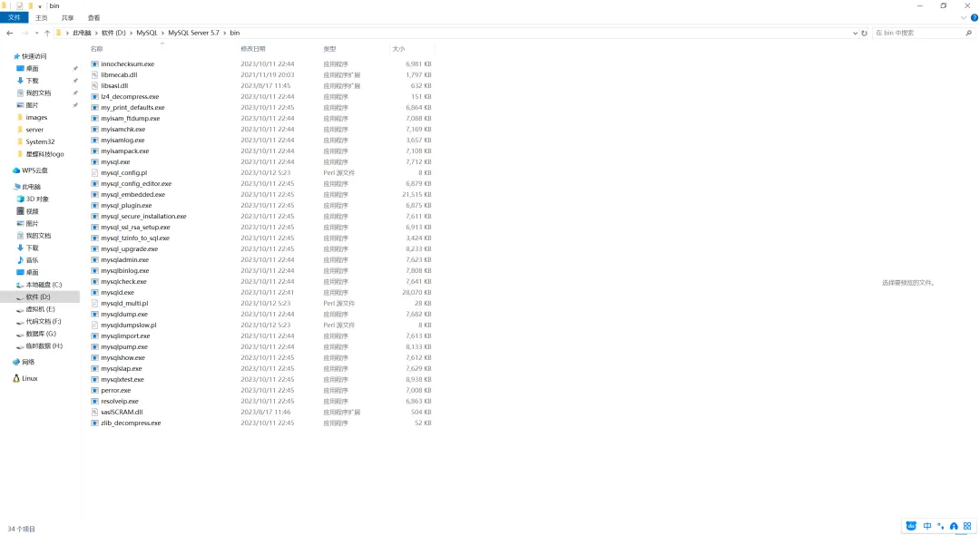This screenshot has width=980, height=535.
Task: Open 数据库 (G:) drive
Action: tap(41, 334)
